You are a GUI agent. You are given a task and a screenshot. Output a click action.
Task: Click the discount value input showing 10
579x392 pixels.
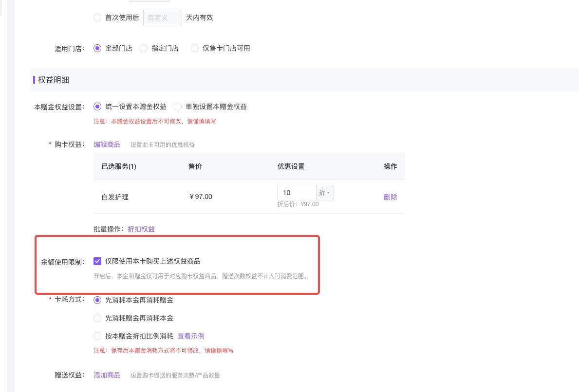[297, 193]
